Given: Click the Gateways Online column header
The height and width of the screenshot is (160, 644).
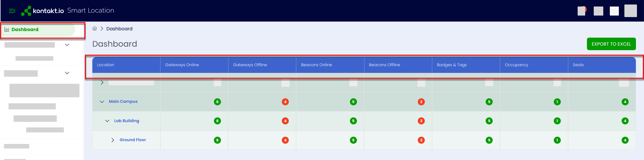Looking at the screenshot, I should pos(194,65).
